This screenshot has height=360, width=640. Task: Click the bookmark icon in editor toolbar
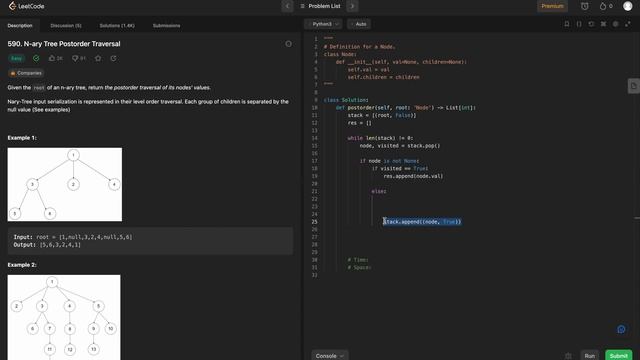click(567, 24)
